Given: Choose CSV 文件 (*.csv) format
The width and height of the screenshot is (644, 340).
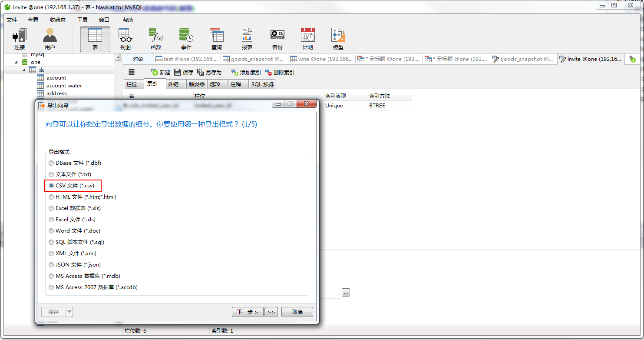Looking at the screenshot, I should [72, 186].
